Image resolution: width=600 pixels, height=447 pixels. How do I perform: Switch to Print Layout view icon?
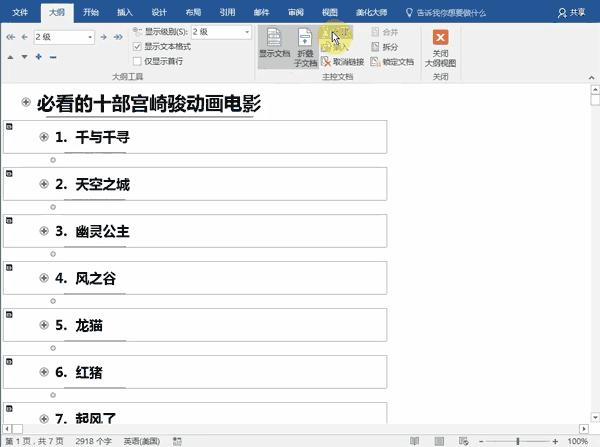439,441
